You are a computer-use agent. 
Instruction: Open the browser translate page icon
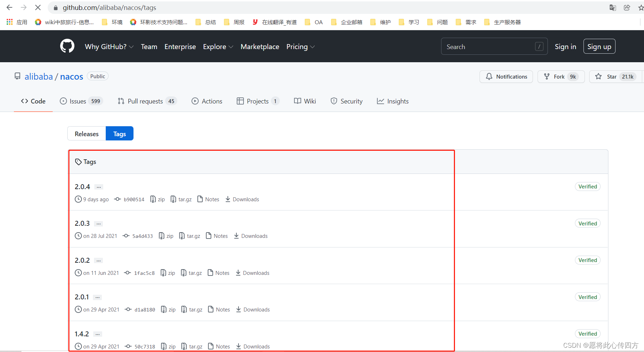tap(613, 7)
